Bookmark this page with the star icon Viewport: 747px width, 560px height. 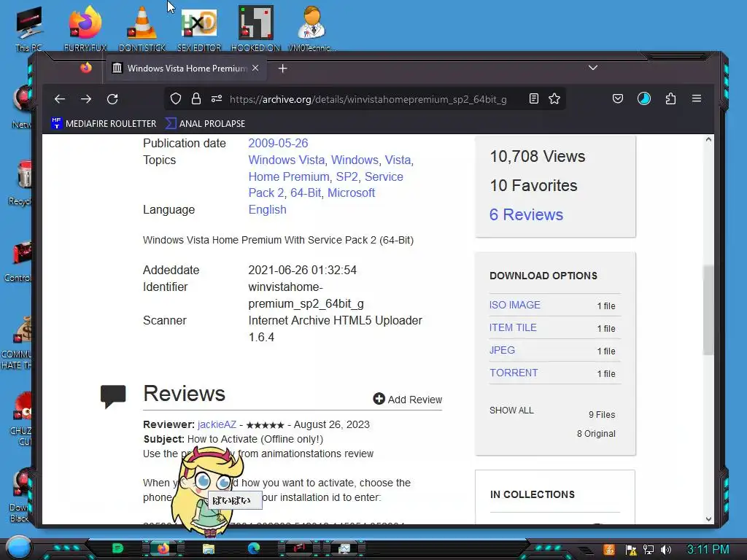[554, 98]
